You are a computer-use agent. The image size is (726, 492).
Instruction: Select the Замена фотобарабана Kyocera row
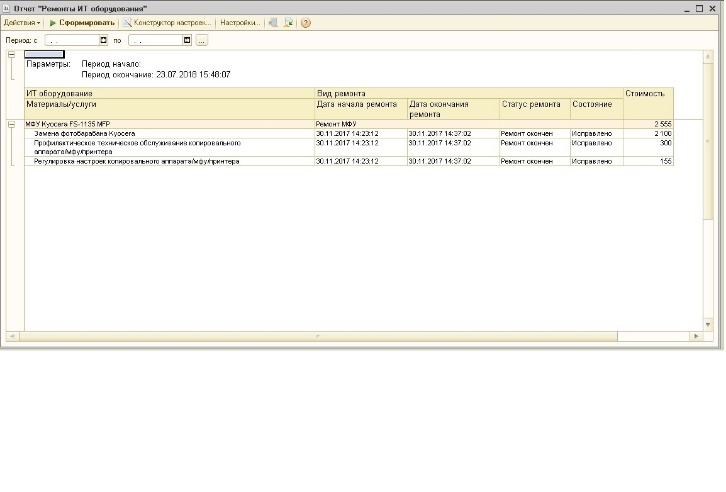coord(349,133)
